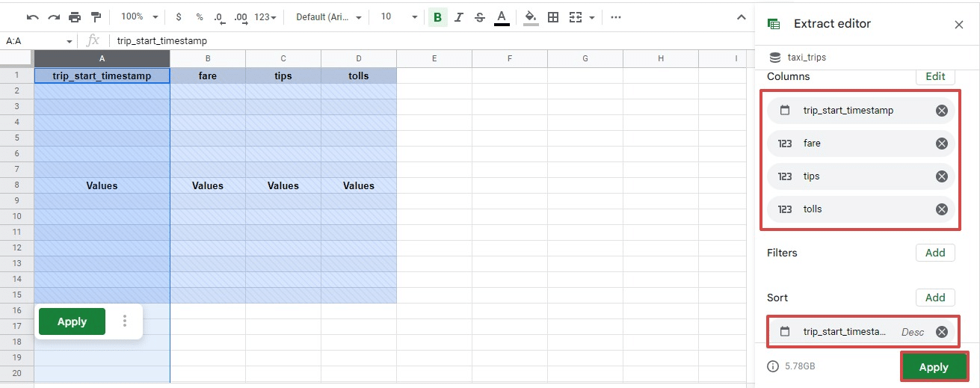Apply strikethrough text formatting
Screen dimensions: 980x388
[x=479, y=16]
